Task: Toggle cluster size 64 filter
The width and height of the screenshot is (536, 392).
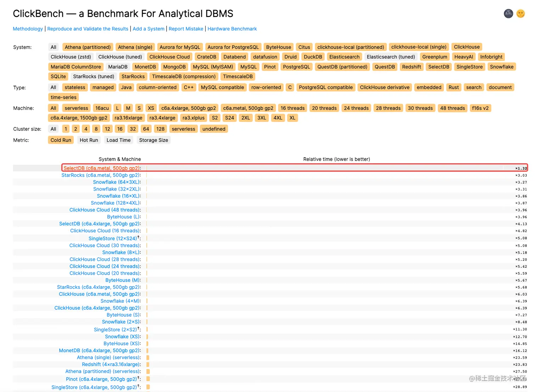Action: point(146,129)
